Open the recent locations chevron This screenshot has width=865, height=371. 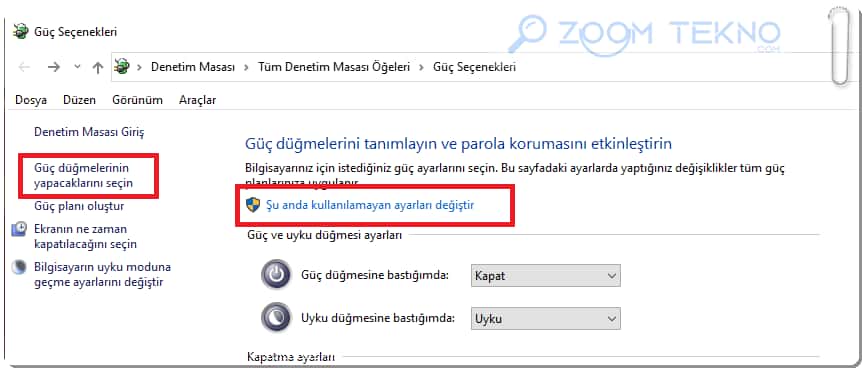click(78, 67)
